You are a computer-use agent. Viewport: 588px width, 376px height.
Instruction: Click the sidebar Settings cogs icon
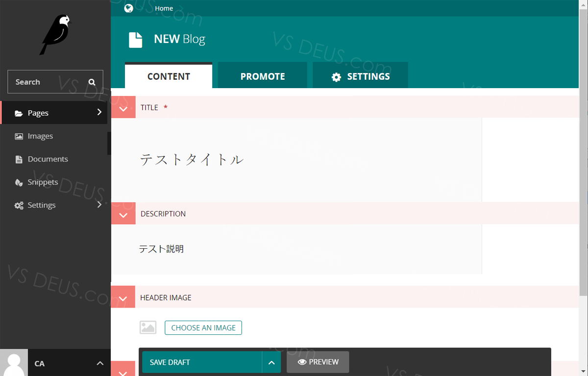[x=19, y=205]
